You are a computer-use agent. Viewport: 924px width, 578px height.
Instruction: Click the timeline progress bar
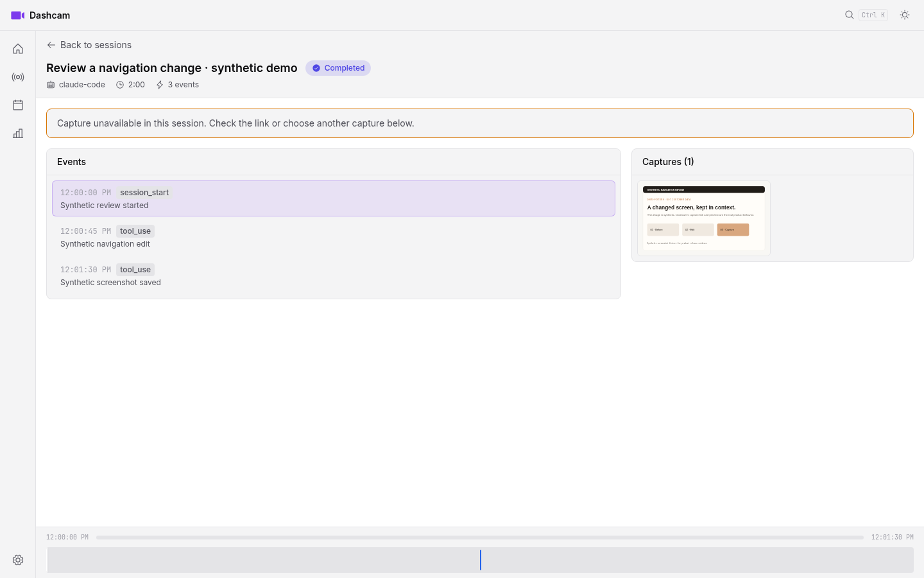pyautogui.click(x=480, y=538)
